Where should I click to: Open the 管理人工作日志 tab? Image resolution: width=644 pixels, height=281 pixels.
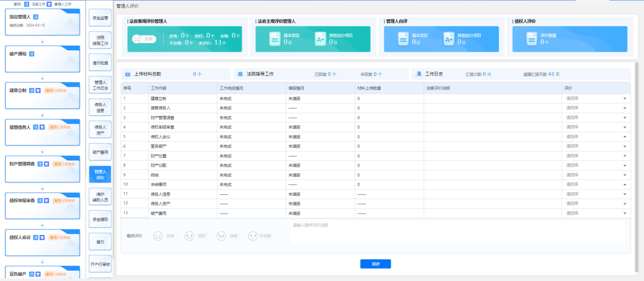click(x=100, y=85)
